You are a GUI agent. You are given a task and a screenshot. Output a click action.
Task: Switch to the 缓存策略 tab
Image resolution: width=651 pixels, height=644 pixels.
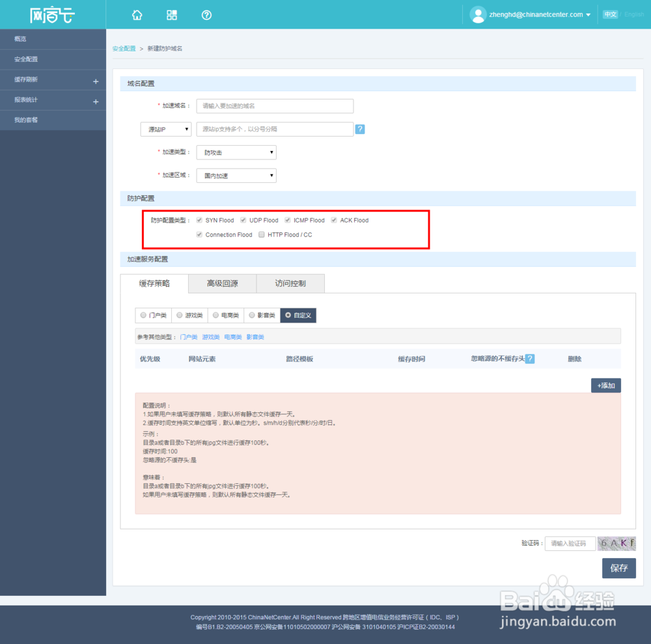click(154, 284)
